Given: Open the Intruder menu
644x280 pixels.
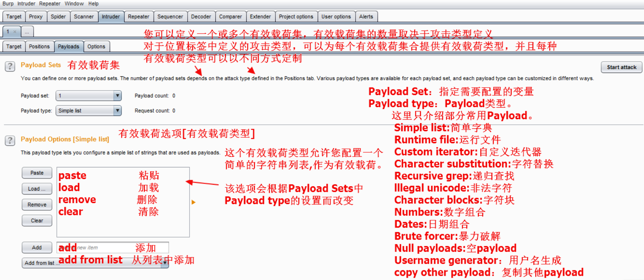Looking at the screenshot, I should [x=26, y=3].
